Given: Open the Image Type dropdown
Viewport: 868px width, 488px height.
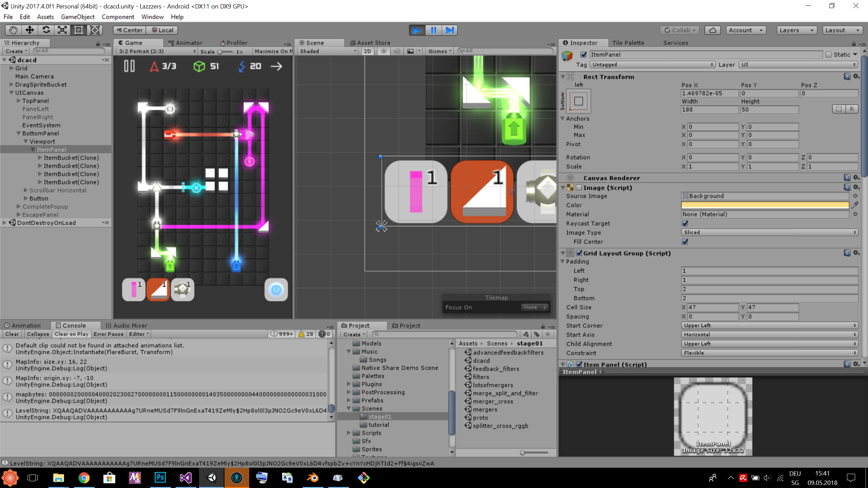Looking at the screenshot, I should click(x=769, y=232).
